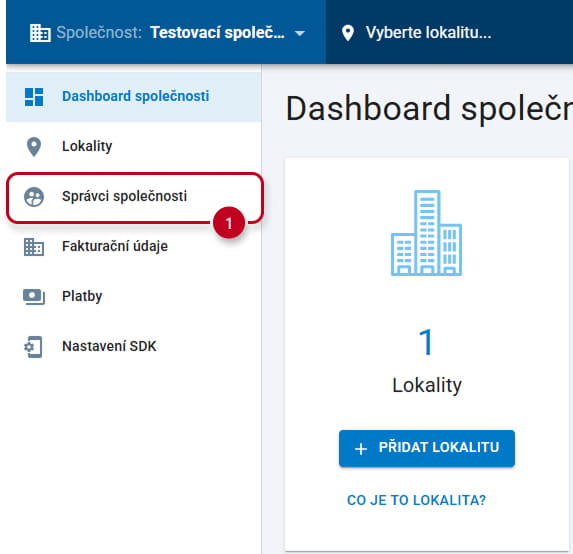The image size is (573, 554).
Task: Click the Nastavení SDK phone gear icon
Action: (x=33, y=347)
